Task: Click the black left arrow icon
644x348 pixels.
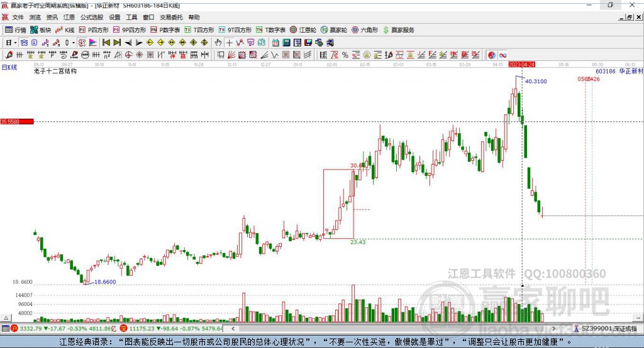Action: coord(128,43)
